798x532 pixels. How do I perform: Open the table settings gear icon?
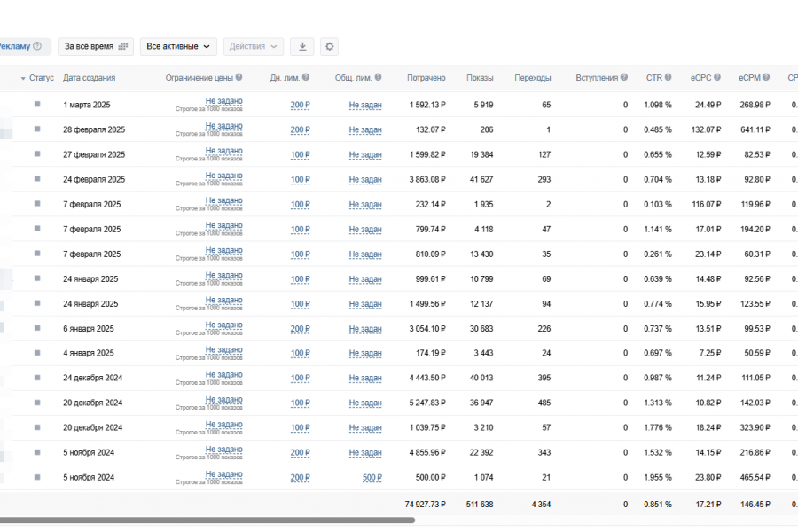click(x=329, y=46)
